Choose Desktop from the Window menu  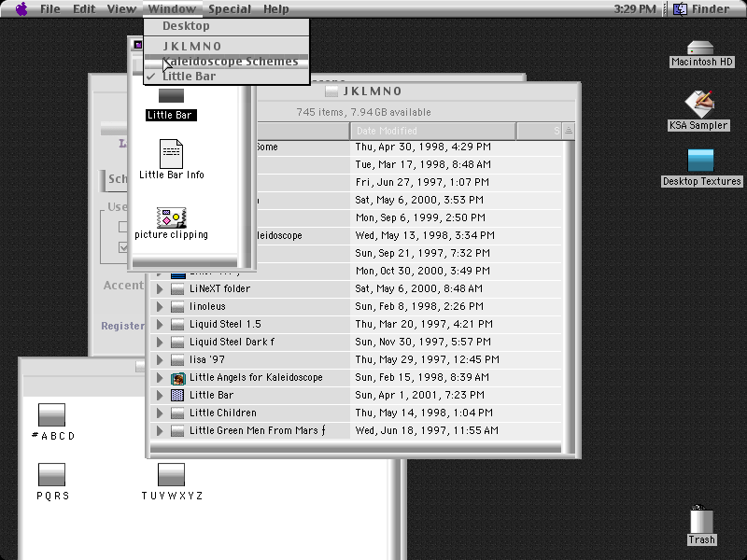226,26
